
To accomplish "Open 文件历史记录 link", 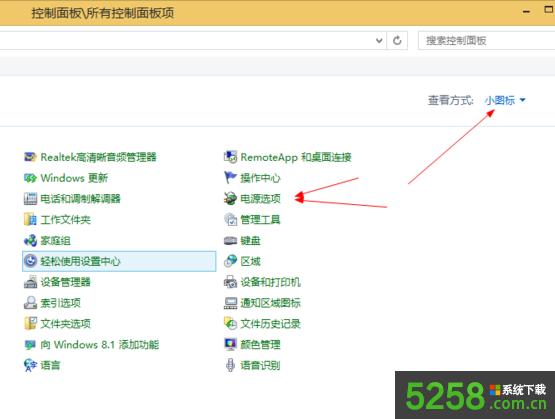I will [x=270, y=323].
